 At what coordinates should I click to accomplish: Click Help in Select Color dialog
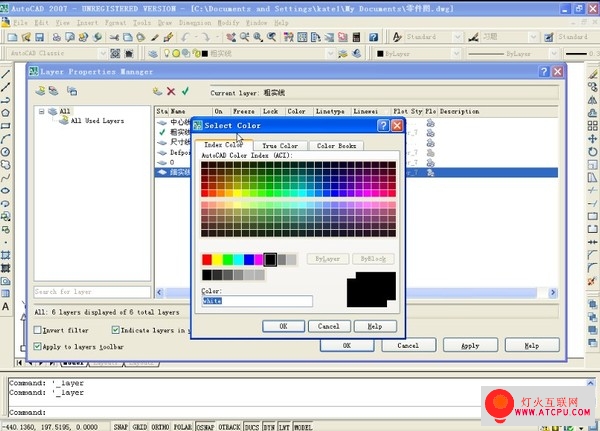[375, 326]
